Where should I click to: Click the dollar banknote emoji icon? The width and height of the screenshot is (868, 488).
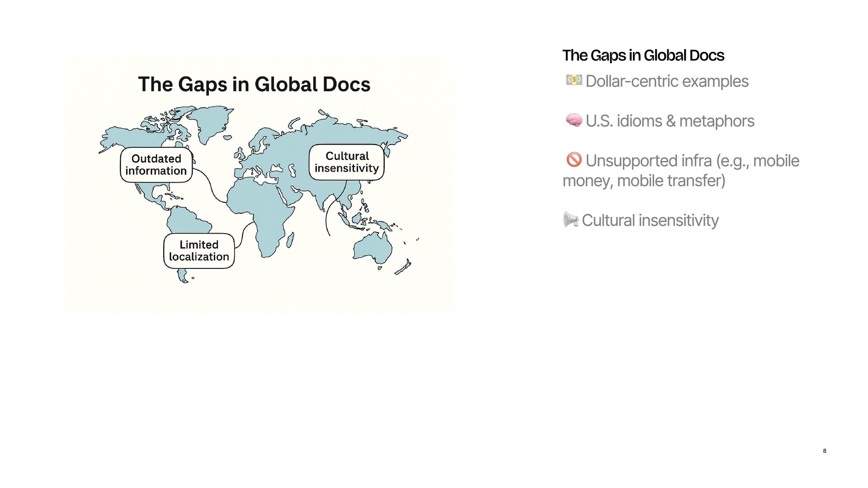[574, 80]
